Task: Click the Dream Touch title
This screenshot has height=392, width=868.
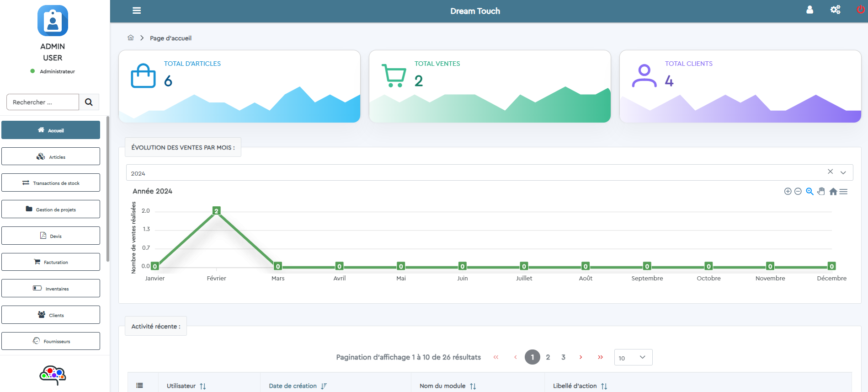Action: (475, 11)
